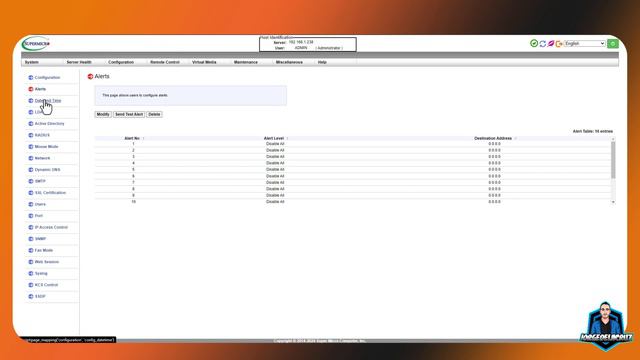The width and height of the screenshot is (640, 360).
Task: Click 'Disable All' in alert row 3
Action: click(275, 157)
